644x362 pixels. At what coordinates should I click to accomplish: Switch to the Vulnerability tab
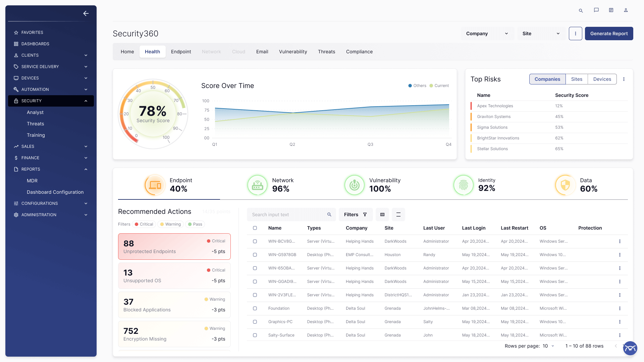pyautogui.click(x=293, y=52)
